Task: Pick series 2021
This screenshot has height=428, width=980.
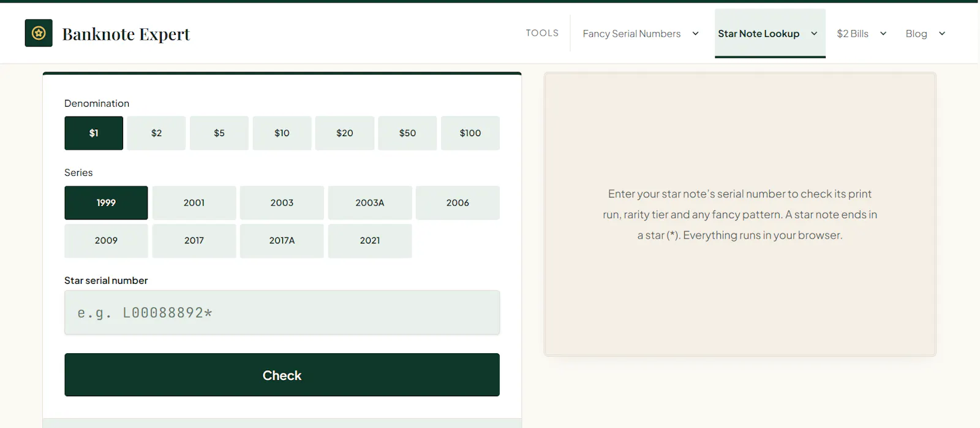Action: point(370,241)
